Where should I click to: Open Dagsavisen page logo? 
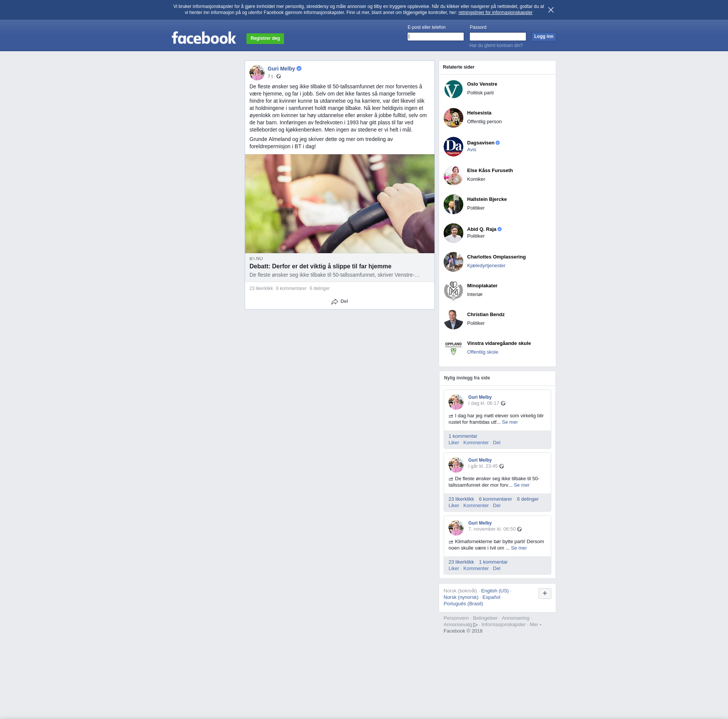tap(453, 147)
